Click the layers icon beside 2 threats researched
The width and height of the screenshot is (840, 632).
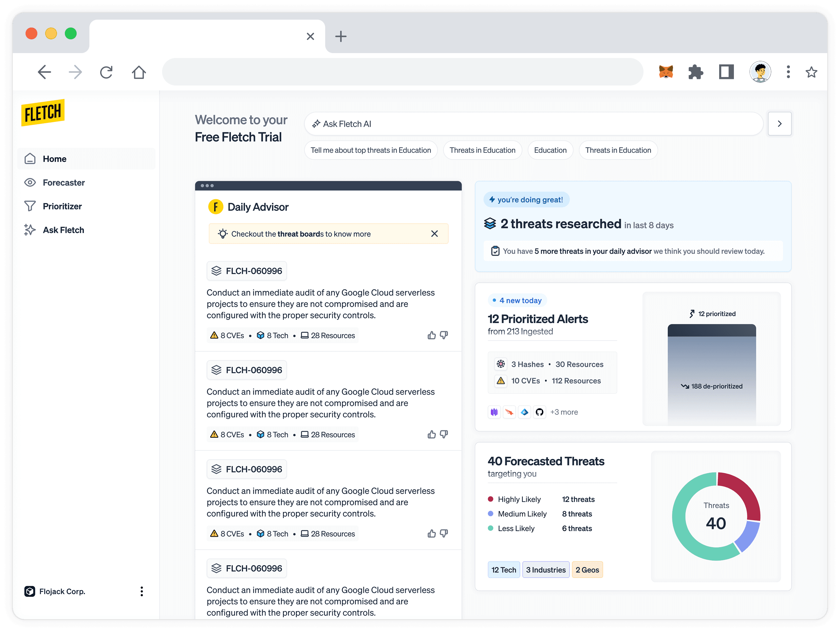(x=490, y=224)
